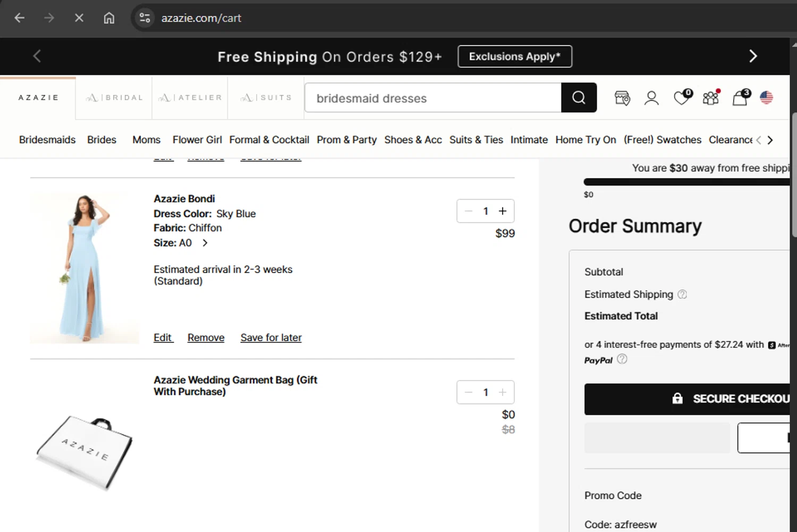Viewport: 797px width, 532px height.
Task: Increase Garment Bag quantity with plus
Action: pyautogui.click(x=503, y=392)
